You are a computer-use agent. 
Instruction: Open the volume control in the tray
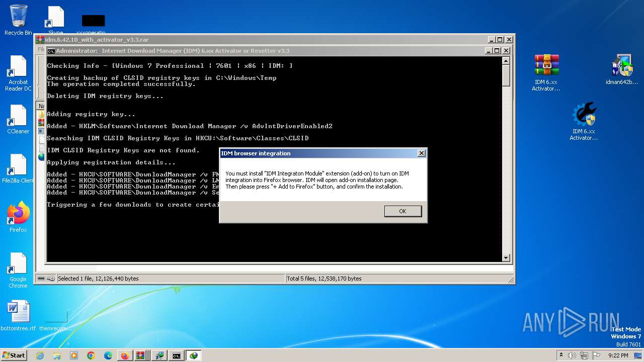coord(572,355)
